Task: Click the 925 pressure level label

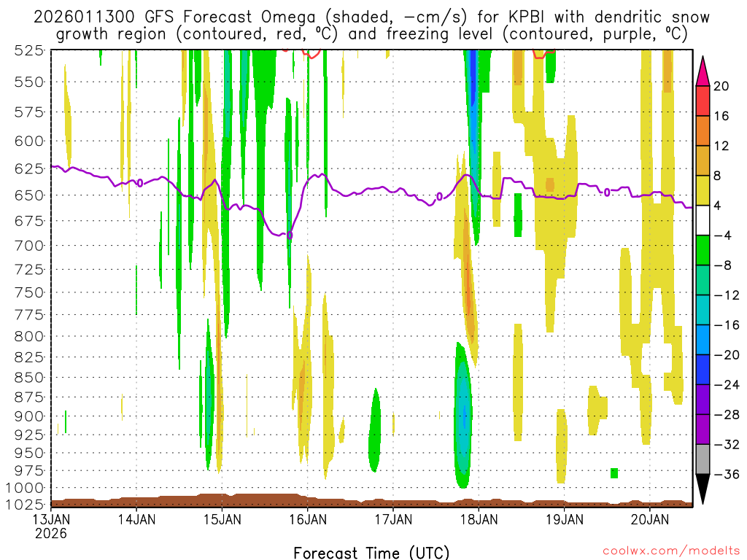Action: (x=29, y=435)
